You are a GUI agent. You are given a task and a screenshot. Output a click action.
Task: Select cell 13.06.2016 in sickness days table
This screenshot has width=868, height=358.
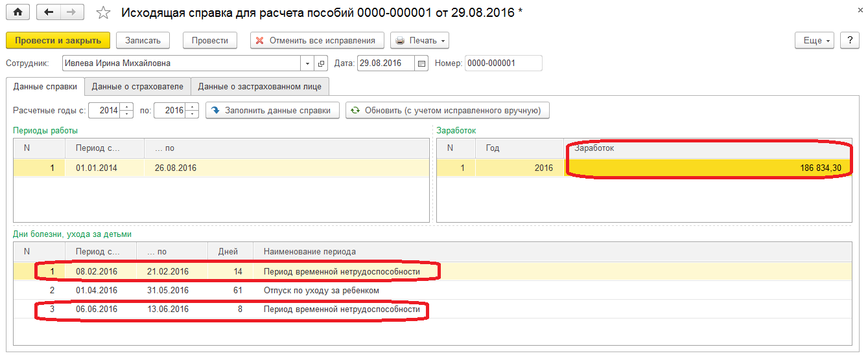click(x=172, y=309)
